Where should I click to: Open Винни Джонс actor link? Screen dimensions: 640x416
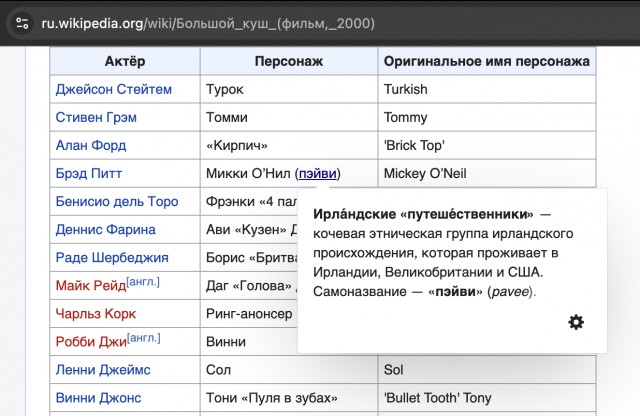[98, 398]
